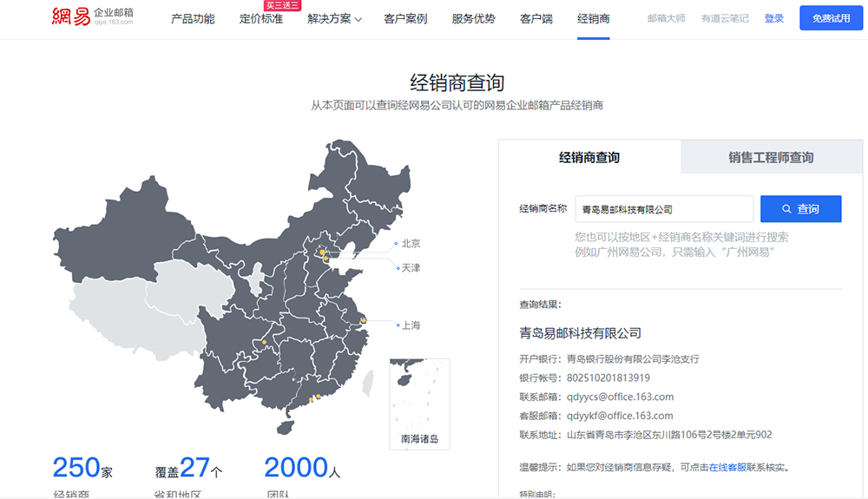Click the 免费试用 button
Viewport: 868px width, 499px height.
[831, 18]
